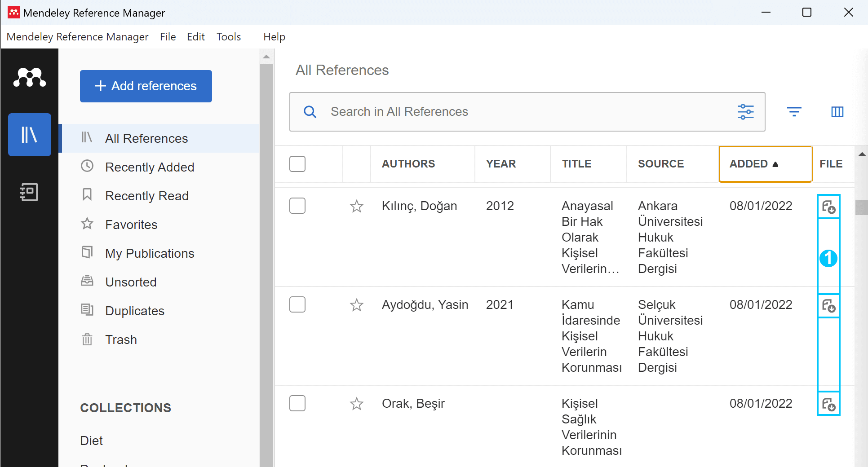Open the column chooser icon
868x467 pixels.
pyautogui.click(x=837, y=112)
